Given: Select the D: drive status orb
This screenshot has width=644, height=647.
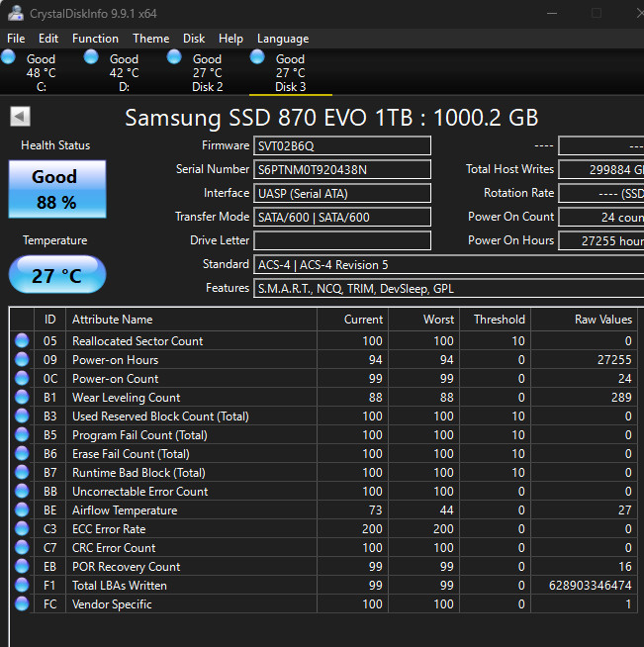Looking at the screenshot, I should [91, 57].
